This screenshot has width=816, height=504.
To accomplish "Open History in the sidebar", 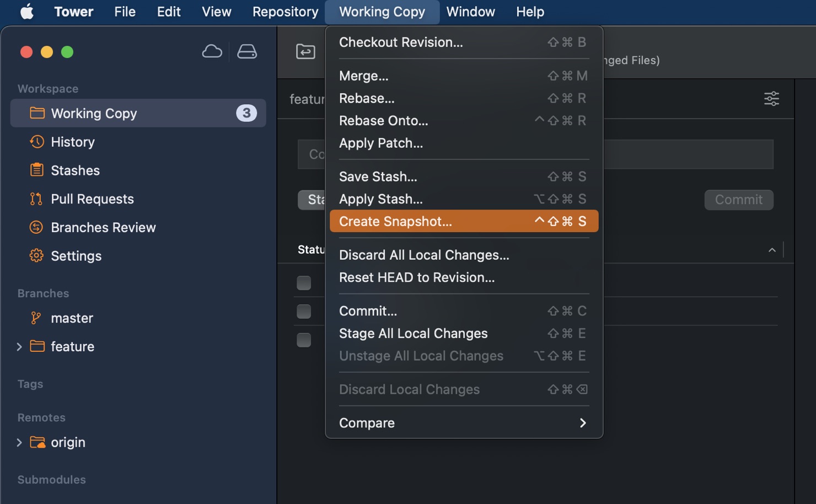I will (73, 142).
